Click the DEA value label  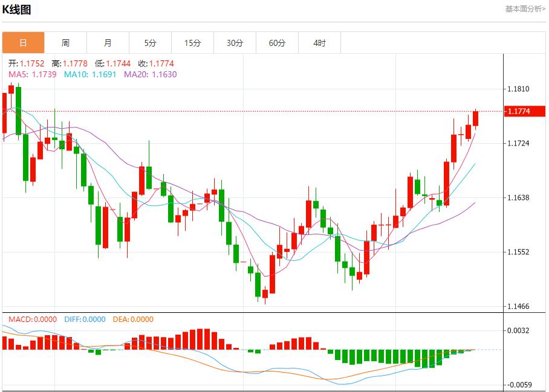(x=133, y=320)
